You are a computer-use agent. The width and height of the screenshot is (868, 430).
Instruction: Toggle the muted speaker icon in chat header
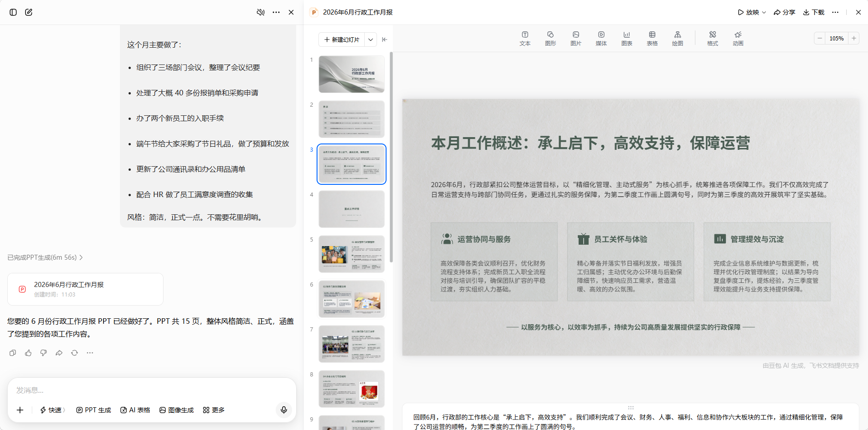261,12
